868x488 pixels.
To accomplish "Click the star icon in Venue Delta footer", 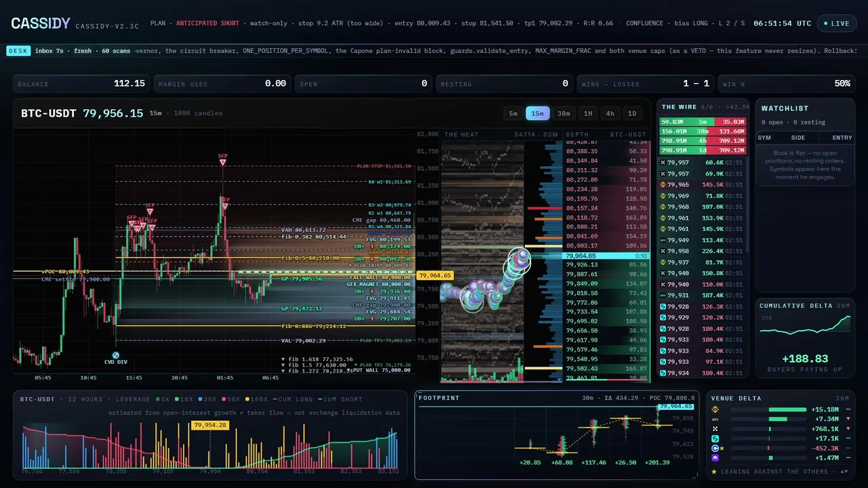I will [x=714, y=472].
